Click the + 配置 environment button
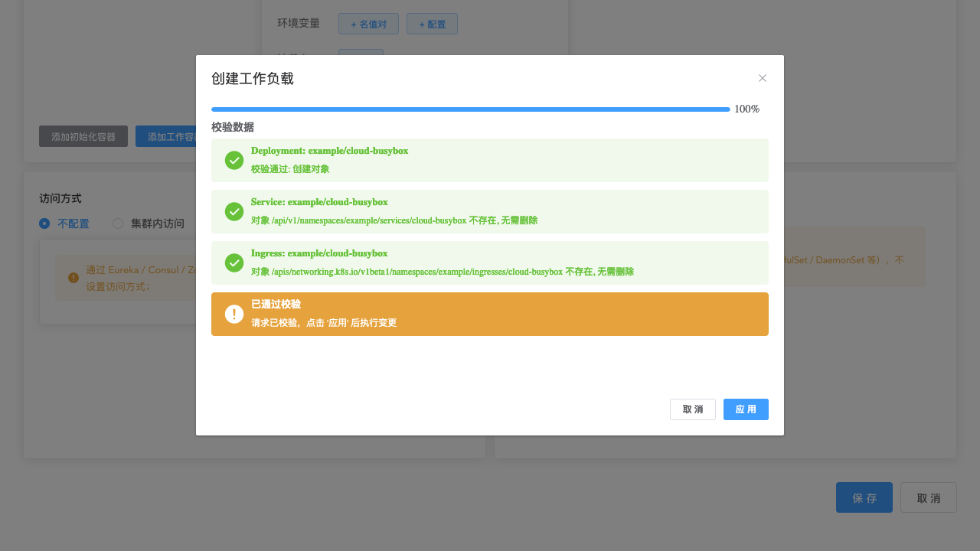Viewport: 980px width, 551px height. [x=432, y=24]
